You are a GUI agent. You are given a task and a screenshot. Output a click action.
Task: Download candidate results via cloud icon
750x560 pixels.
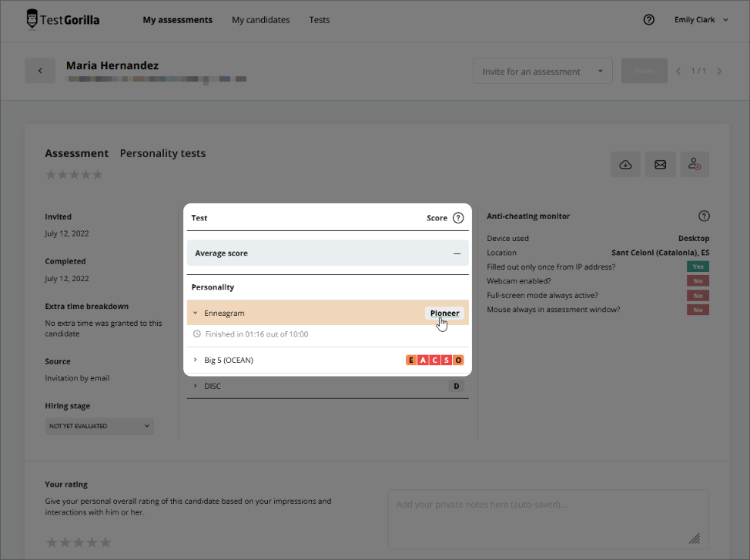[625, 165]
